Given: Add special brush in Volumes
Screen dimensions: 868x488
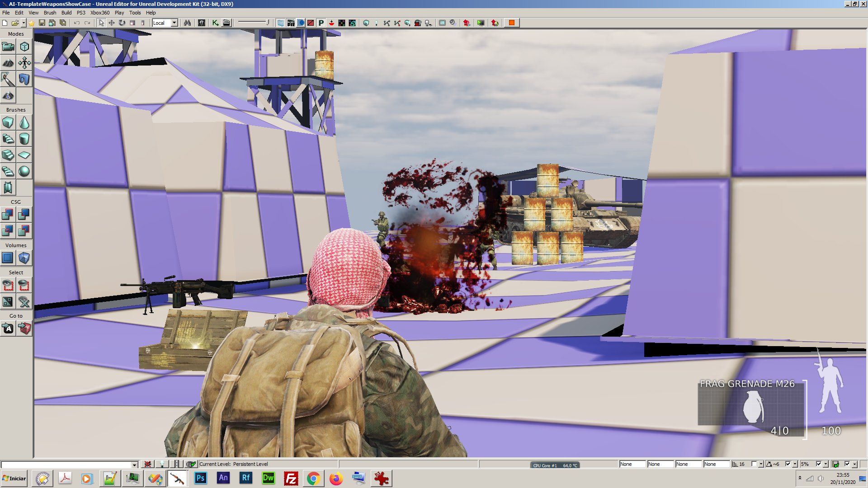Looking at the screenshot, I should [x=8, y=258].
